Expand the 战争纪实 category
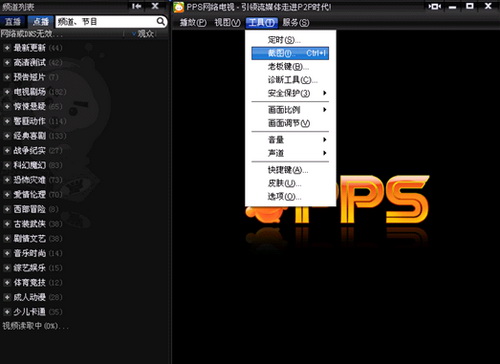 coord(6,151)
